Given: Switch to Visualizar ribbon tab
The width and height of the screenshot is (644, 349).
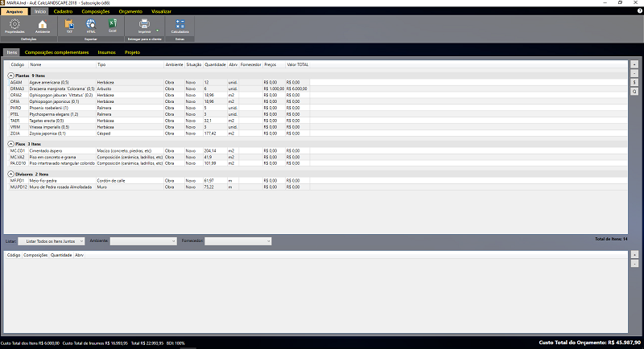Looking at the screenshot, I should pyautogui.click(x=161, y=11).
